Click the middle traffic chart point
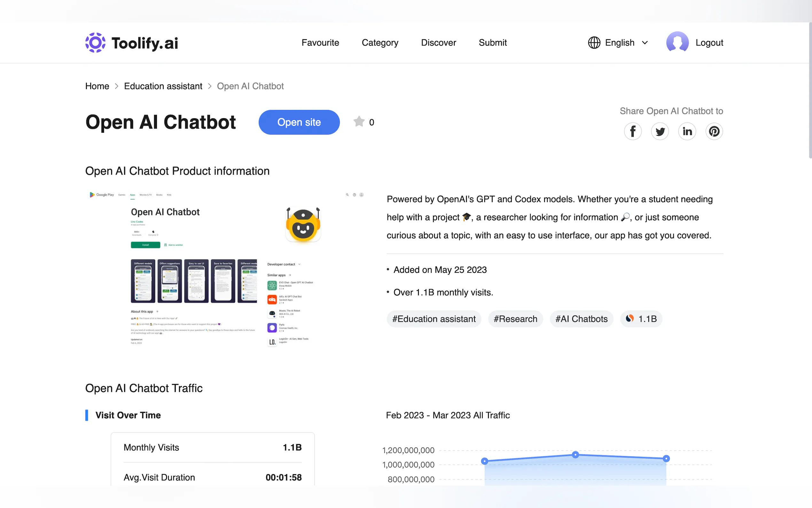 (575, 455)
